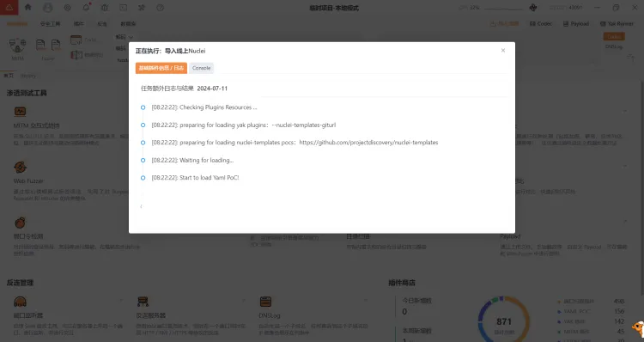Open the 数据库 menu item
The width and height of the screenshot is (644, 342).
coord(128,24)
